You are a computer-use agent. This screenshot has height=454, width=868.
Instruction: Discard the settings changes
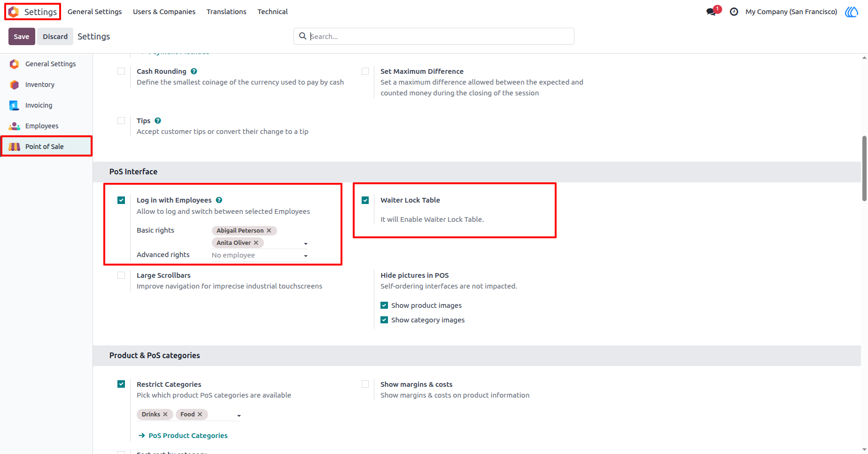[55, 37]
